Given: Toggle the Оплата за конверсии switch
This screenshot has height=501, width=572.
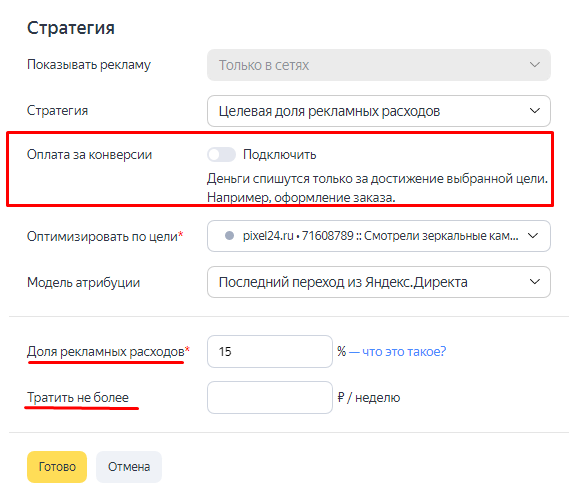Looking at the screenshot, I should coord(221,155).
